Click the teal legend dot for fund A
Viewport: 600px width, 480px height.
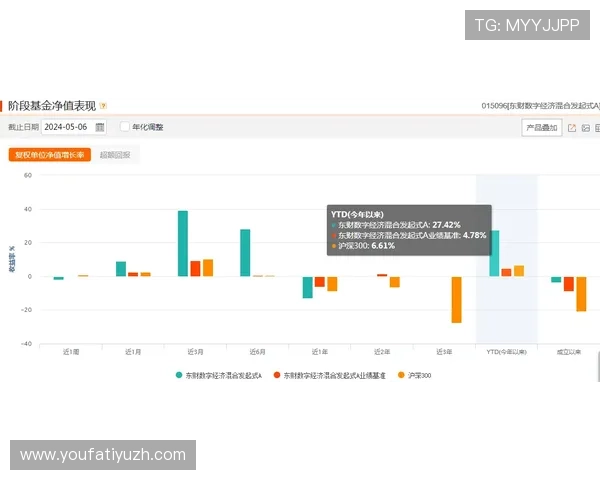click(x=179, y=375)
